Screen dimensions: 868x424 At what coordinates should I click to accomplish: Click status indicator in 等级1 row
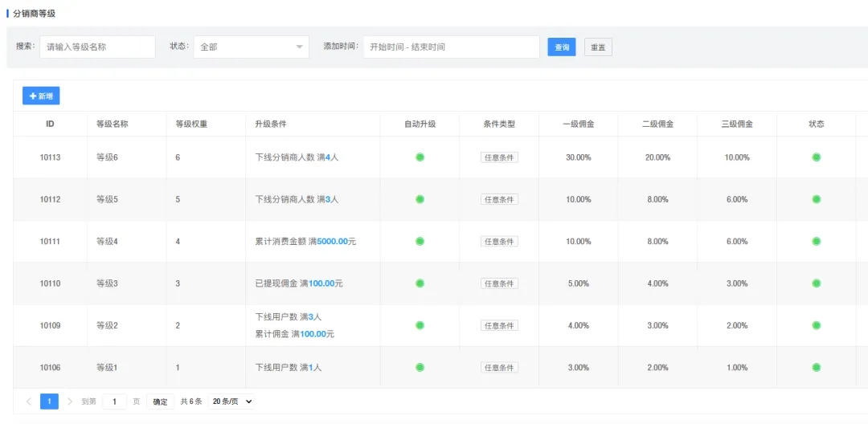point(816,367)
